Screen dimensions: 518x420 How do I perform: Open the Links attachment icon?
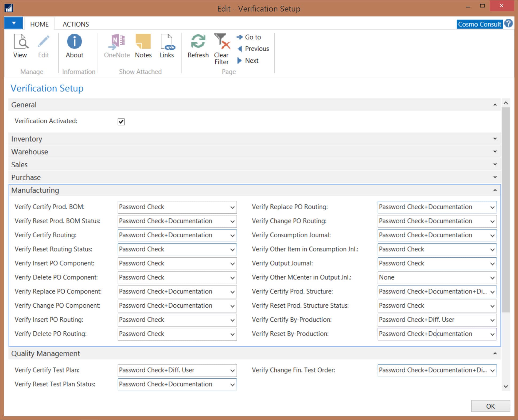[x=167, y=45]
